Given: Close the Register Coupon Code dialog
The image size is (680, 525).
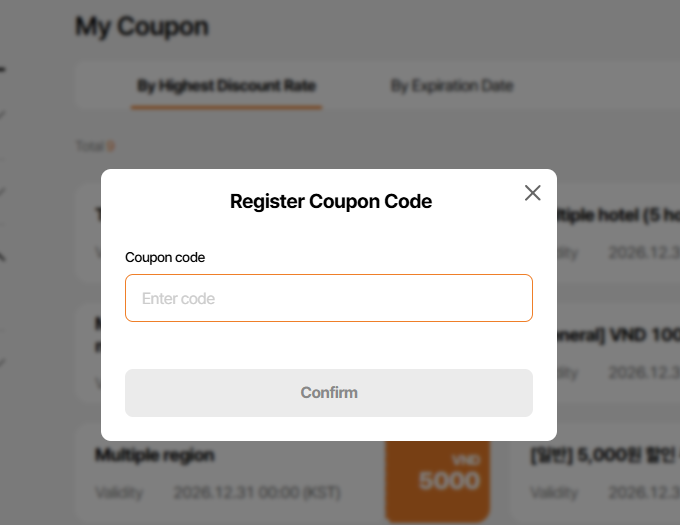Looking at the screenshot, I should 532,193.
